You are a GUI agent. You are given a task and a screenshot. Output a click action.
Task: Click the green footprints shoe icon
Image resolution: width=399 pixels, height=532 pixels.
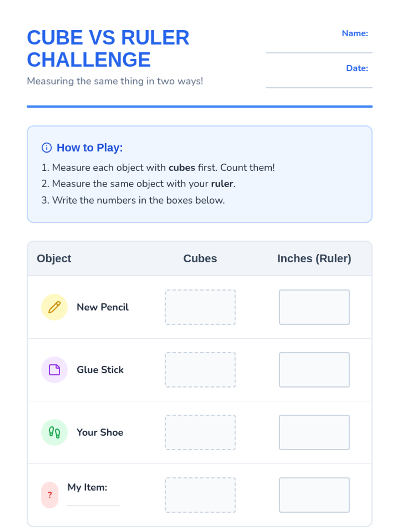(x=54, y=432)
